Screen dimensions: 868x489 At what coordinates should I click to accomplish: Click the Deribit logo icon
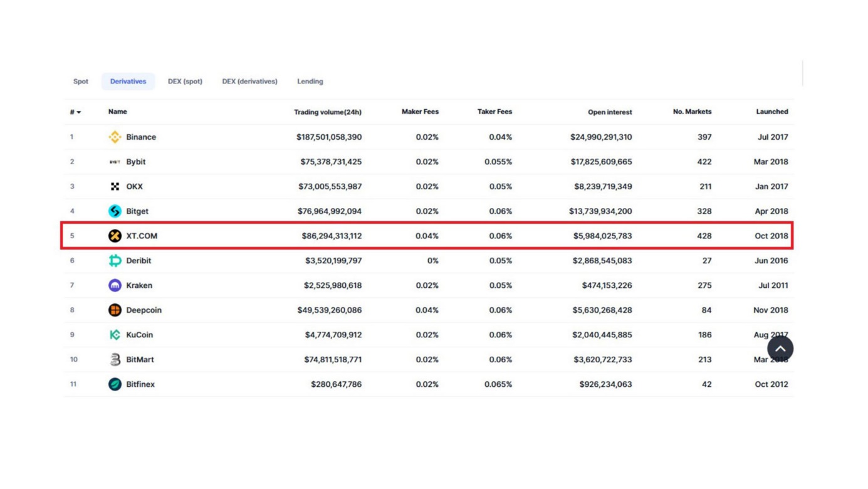coord(115,261)
